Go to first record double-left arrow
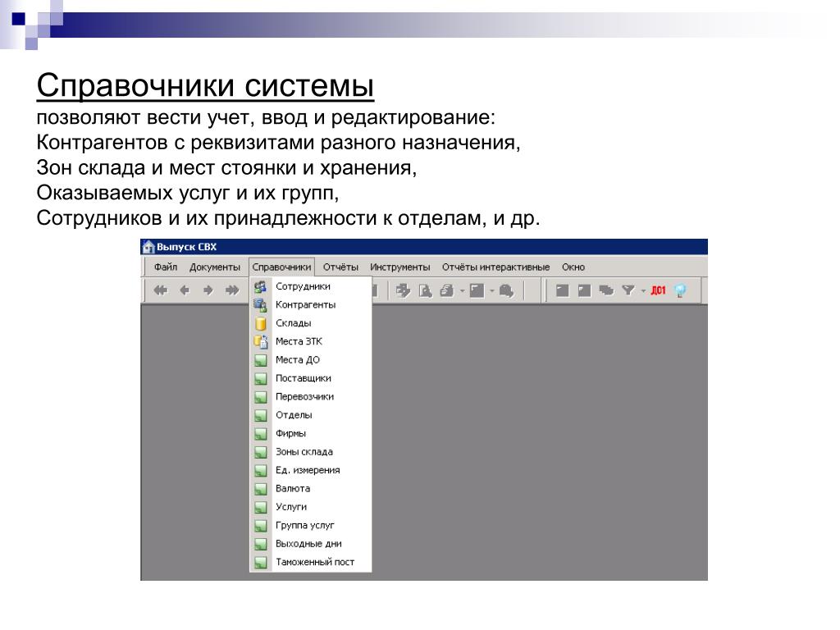 click(160, 291)
